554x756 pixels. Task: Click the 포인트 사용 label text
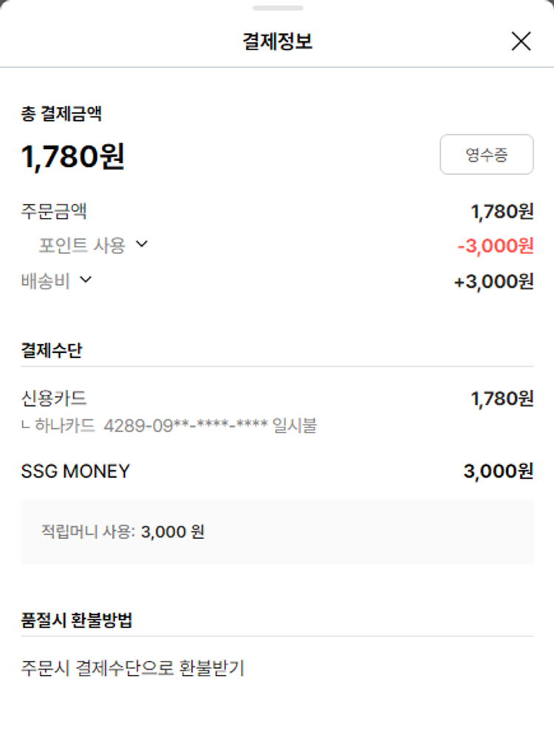tap(82, 246)
